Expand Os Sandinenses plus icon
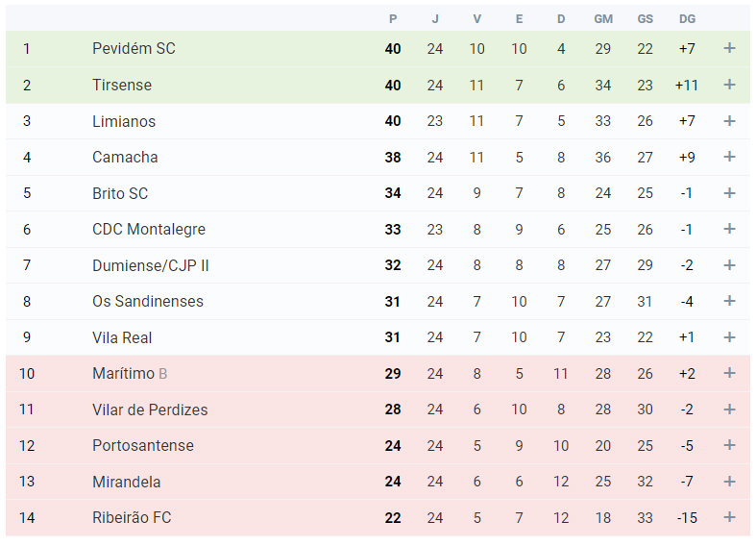This screenshot has height=546, width=756. pyautogui.click(x=729, y=301)
